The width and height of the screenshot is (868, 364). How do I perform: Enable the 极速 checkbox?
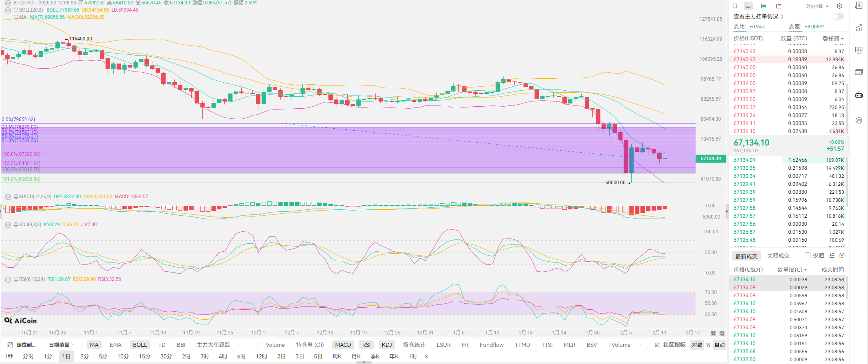click(808, 255)
